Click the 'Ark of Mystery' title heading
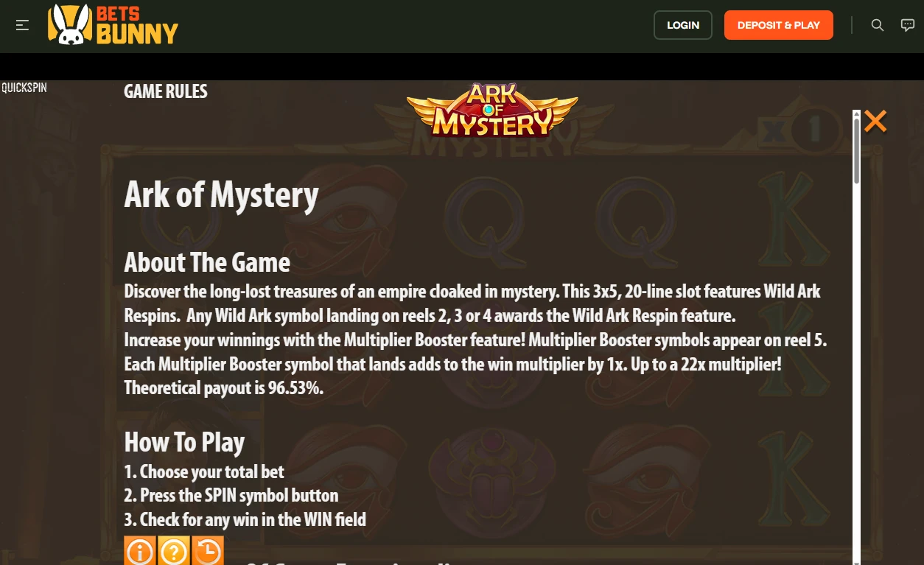This screenshot has height=565, width=924. 221,196
